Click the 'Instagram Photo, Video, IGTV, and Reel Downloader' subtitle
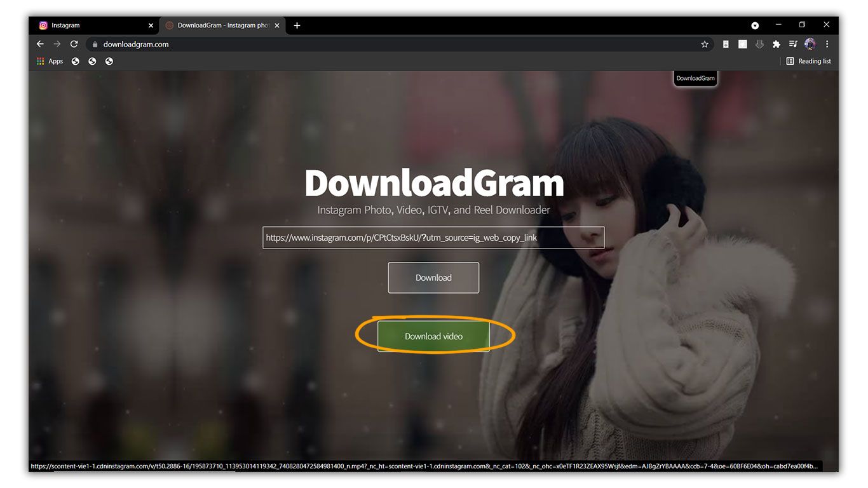The image size is (868, 488). pyautogui.click(x=434, y=210)
